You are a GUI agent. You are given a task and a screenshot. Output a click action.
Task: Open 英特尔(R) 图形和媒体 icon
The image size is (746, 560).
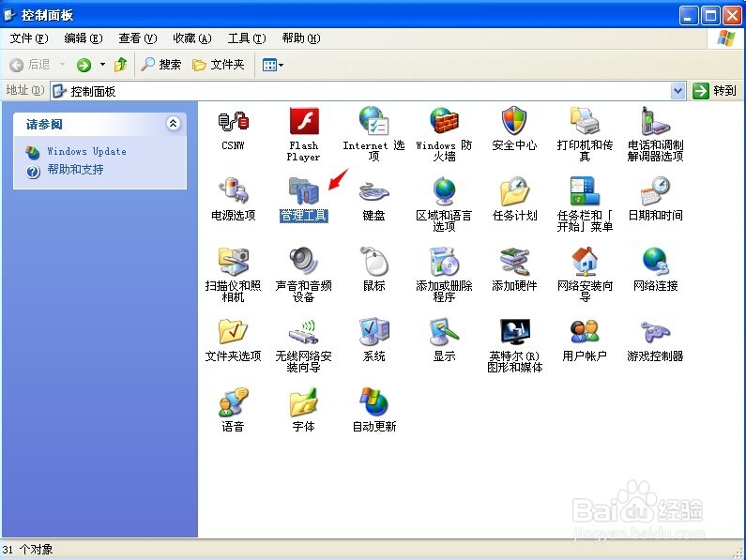(x=514, y=332)
